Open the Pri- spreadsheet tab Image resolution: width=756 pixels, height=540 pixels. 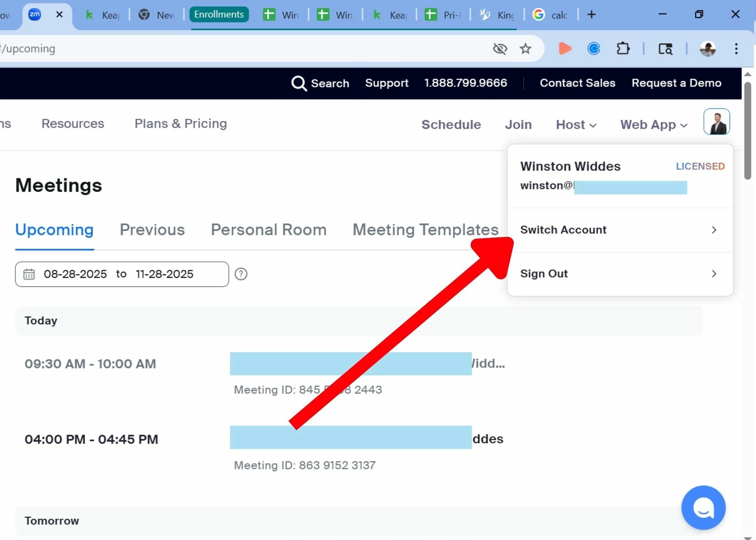443,15
